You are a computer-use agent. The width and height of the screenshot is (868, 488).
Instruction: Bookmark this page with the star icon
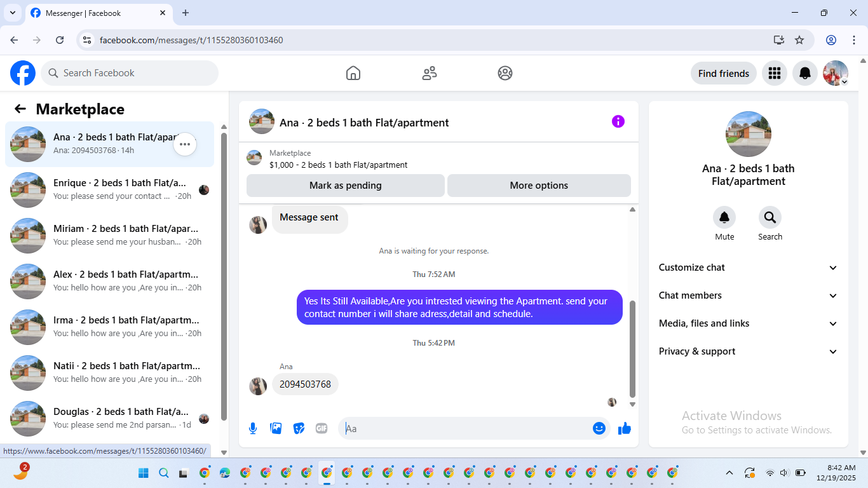[x=799, y=40]
